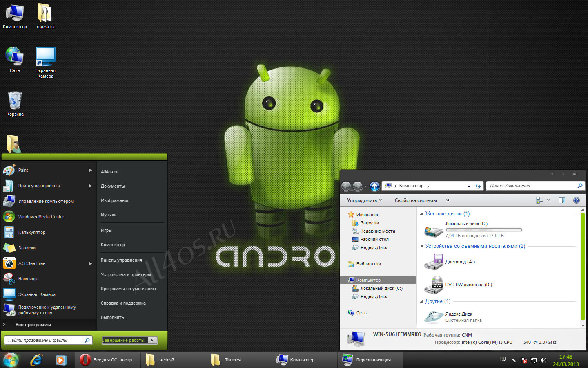This screenshot has width=588, height=368.
Task: Open Управление компьютером in Start menu
Action: tap(48, 201)
